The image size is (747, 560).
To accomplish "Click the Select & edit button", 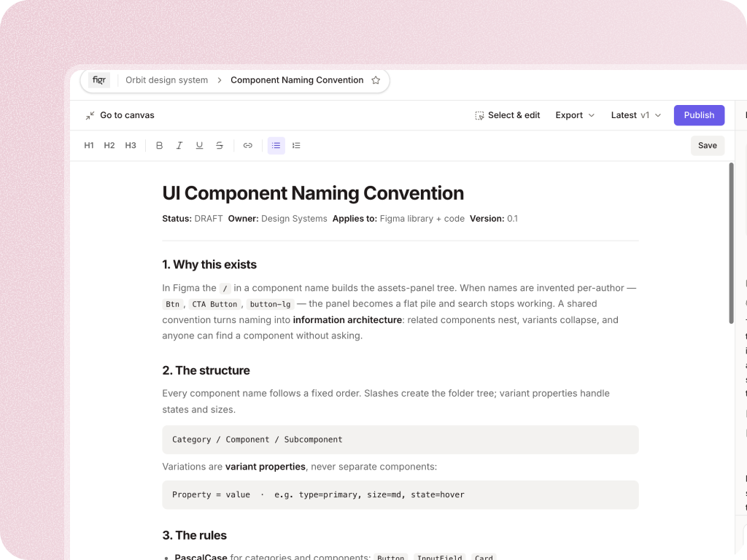I will 508,115.
